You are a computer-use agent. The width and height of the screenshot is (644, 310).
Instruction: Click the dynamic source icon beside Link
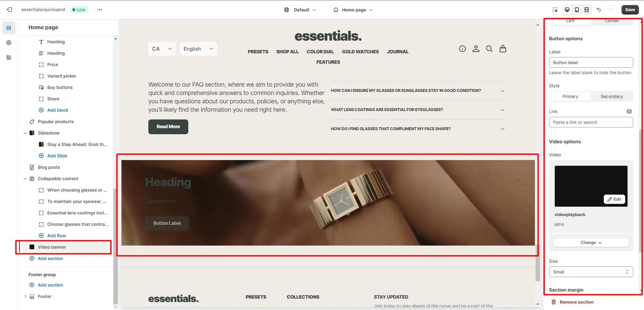coord(629,111)
